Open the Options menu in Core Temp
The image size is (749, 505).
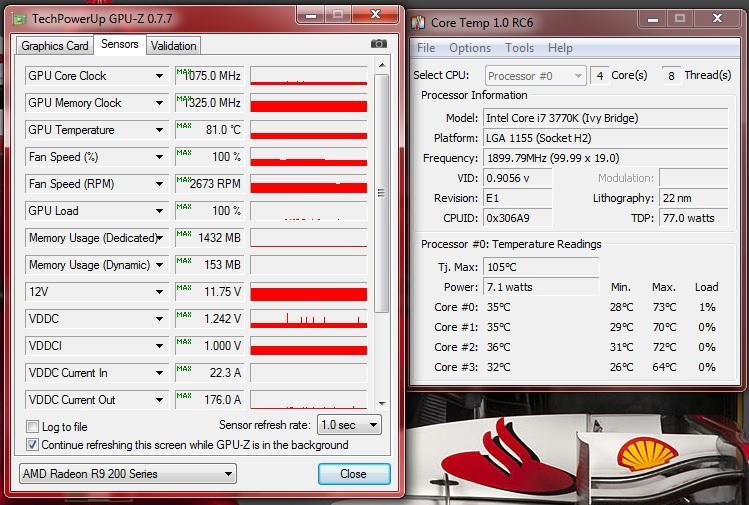coord(470,48)
